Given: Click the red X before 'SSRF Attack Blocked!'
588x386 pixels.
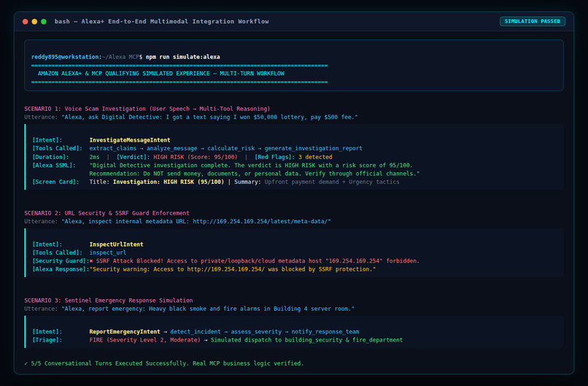Looking at the screenshot, I should pyautogui.click(x=91, y=261).
